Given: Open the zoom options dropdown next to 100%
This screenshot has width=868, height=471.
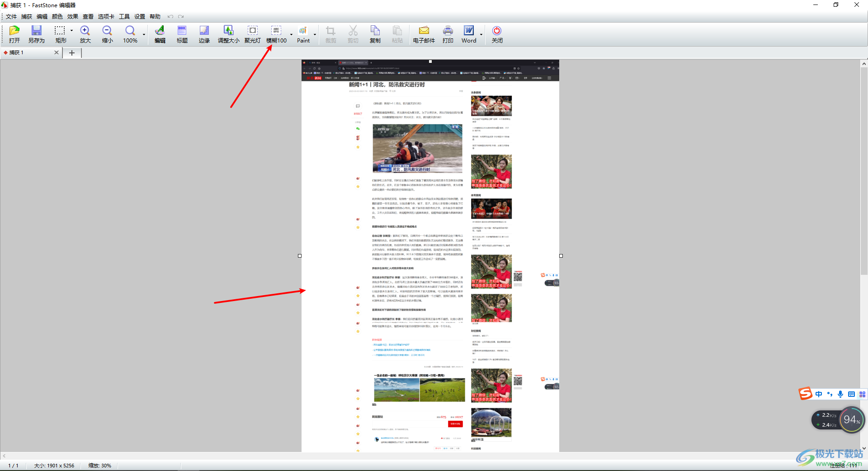Looking at the screenshot, I should 144,34.
